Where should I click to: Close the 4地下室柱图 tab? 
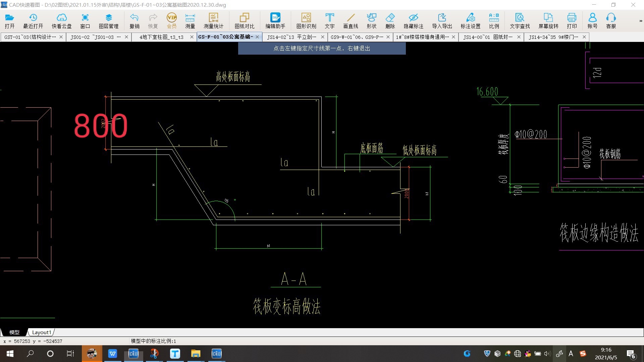[x=192, y=37]
